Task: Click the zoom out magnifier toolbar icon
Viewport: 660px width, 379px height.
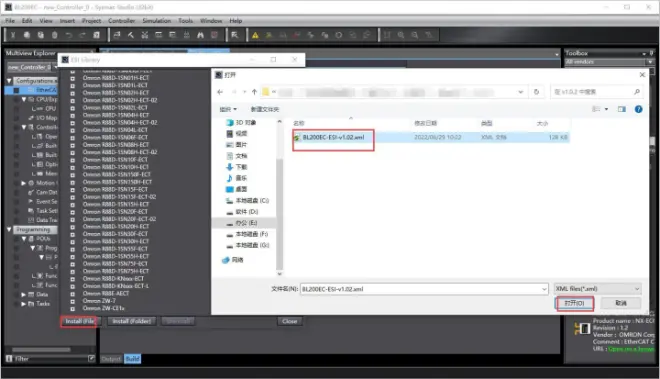Action: (415, 35)
